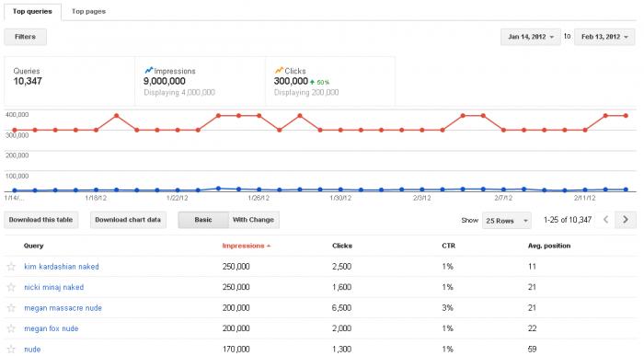Open end date Feb 13, 2012 dropdown
This screenshot has width=644, height=356.
(x=604, y=37)
